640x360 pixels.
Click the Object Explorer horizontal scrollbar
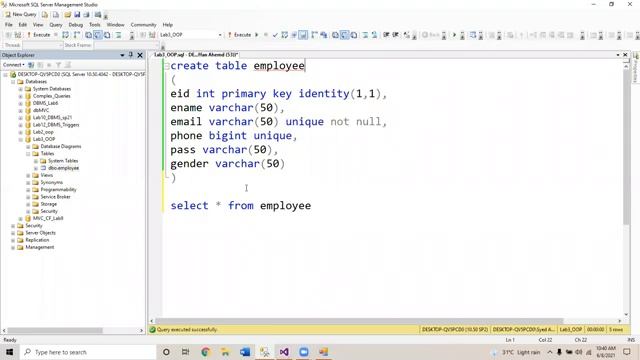pos(55,330)
